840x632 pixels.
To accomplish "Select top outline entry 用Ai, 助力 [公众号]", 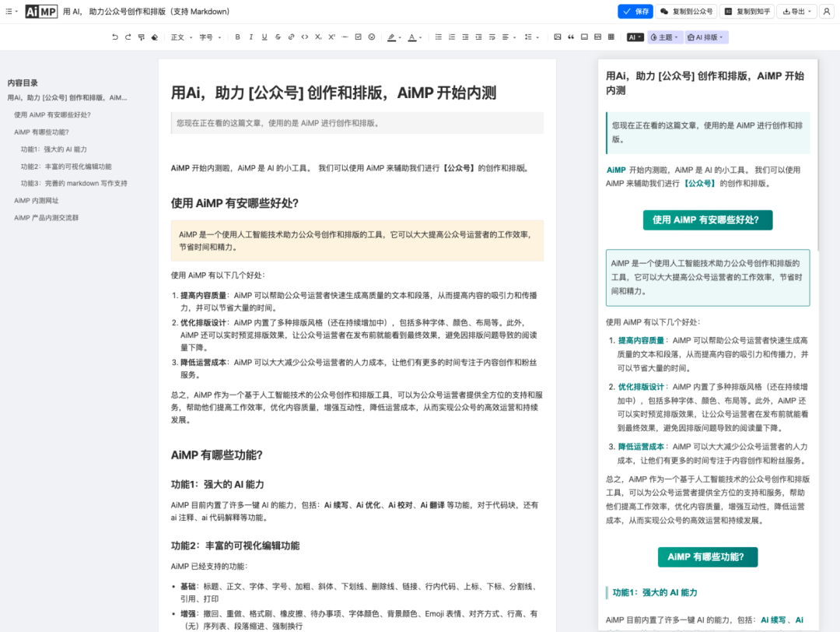I will pyautogui.click(x=67, y=97).
